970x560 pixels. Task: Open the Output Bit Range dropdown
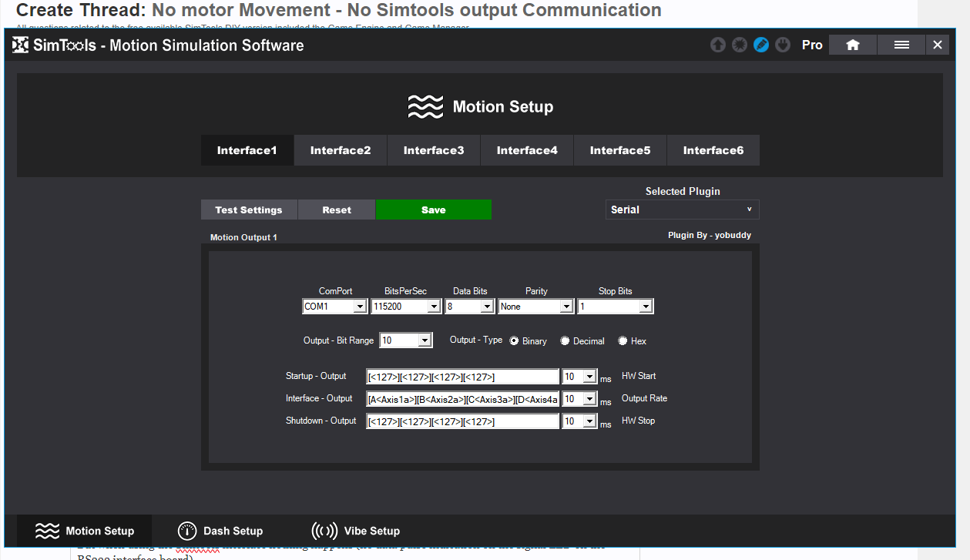click(405, 340)
